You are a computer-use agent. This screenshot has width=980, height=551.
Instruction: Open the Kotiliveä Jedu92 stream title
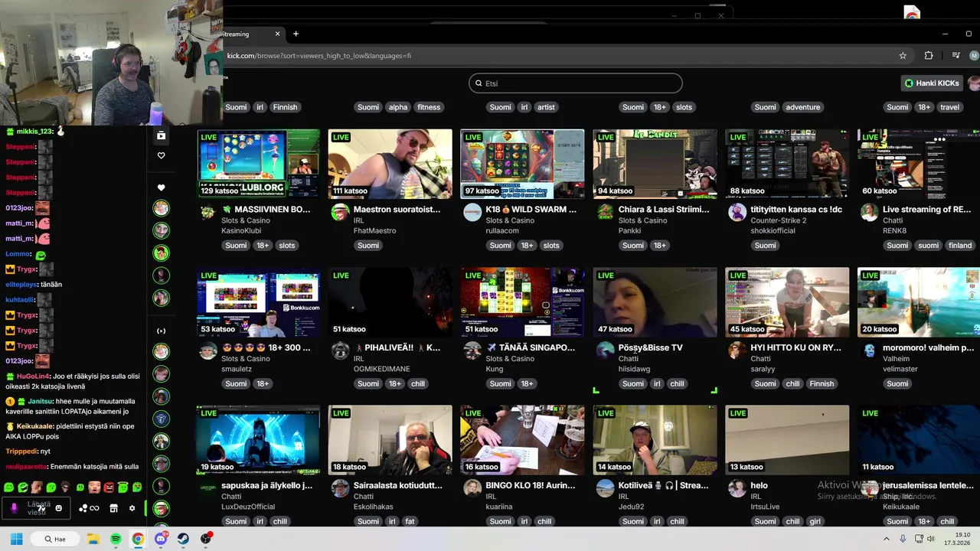tap(663, 485)
